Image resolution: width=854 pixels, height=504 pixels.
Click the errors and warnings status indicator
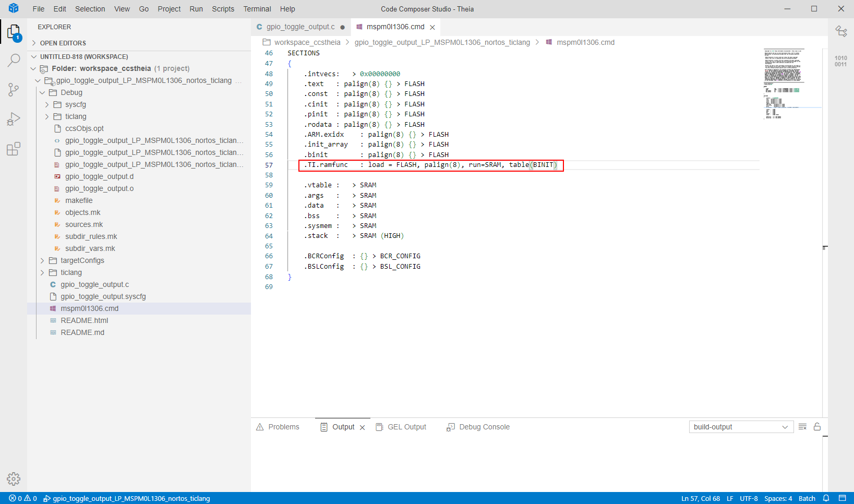[23, 498]
